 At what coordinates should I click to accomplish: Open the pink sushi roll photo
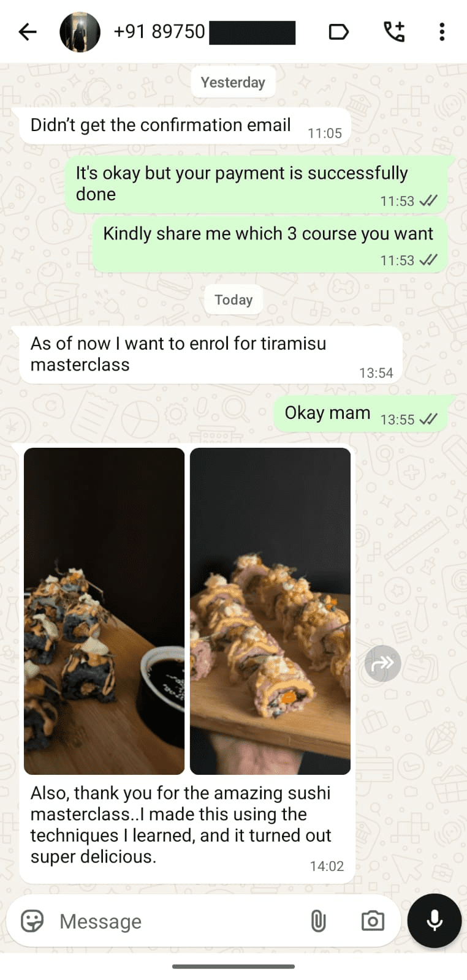click(x=270, y=611)
